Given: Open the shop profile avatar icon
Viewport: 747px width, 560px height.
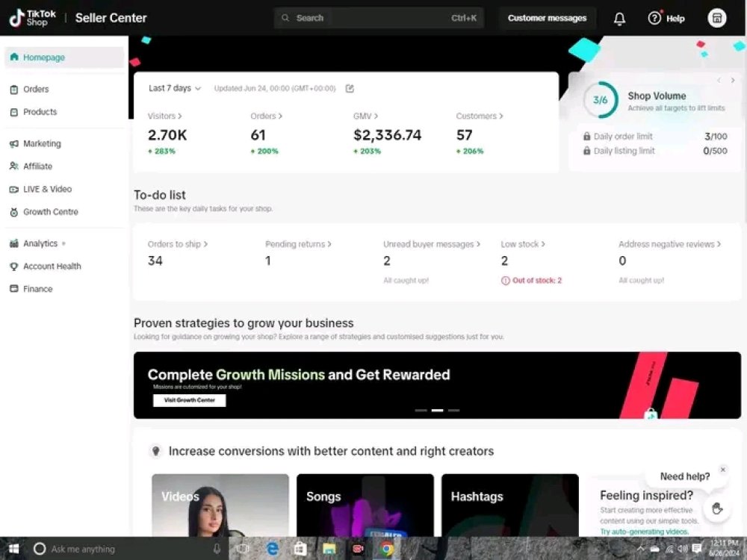Looking at the screenshot, I should point(716,18).
